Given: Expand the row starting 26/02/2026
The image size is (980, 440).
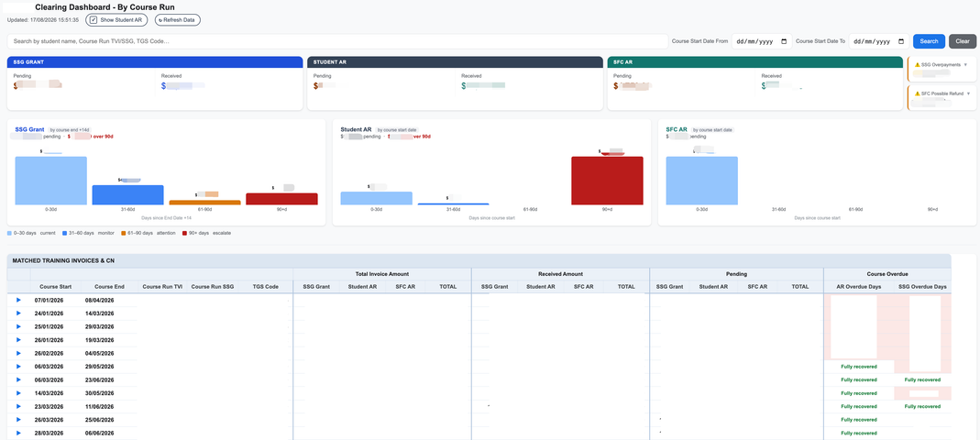Looking at the screenshot, I should tap(18, 353).
